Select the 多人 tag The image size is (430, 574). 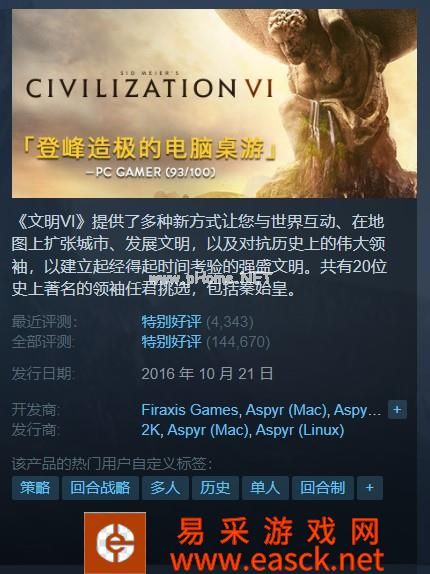tap(165, 488)
